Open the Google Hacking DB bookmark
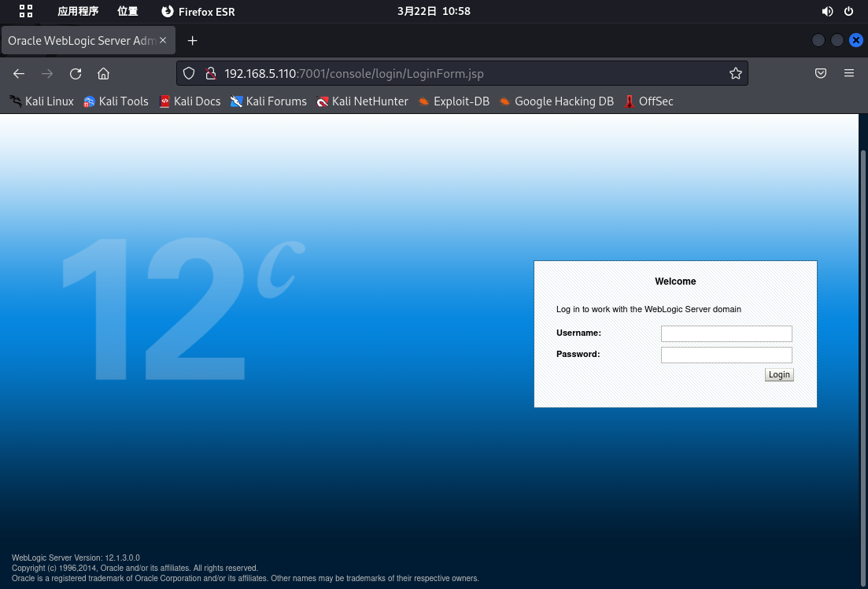The width and height of the screenshot is (868, 589). 556,101
